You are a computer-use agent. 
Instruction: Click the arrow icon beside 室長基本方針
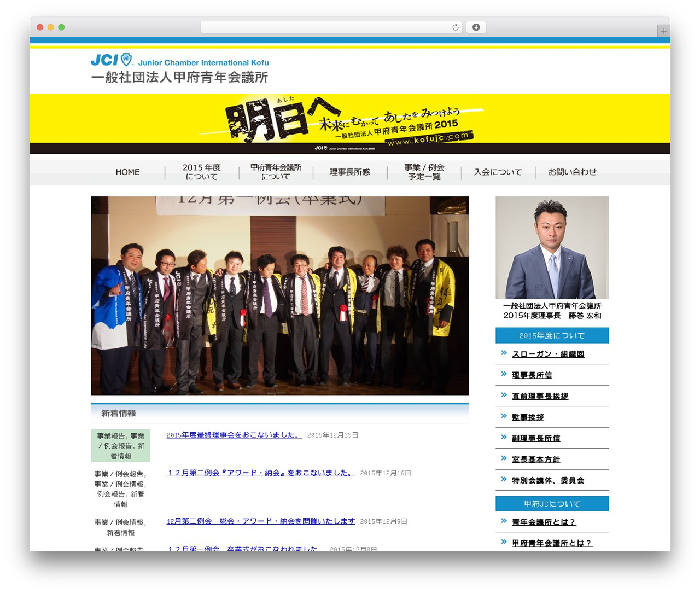click(x=504, y=458)
